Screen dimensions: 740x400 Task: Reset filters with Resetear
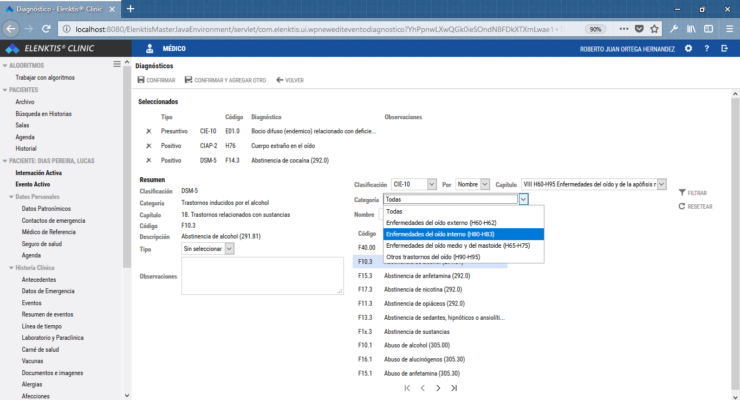694,206
